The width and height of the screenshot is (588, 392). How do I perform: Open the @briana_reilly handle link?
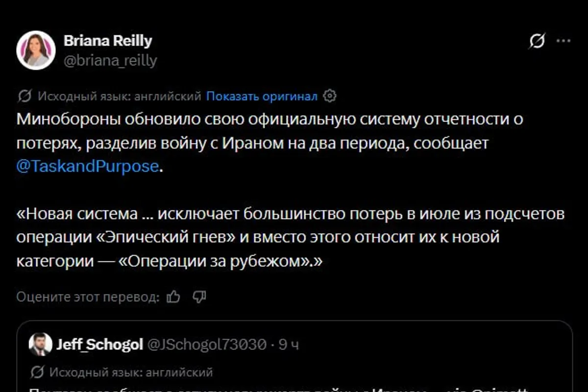pos(110,61)
